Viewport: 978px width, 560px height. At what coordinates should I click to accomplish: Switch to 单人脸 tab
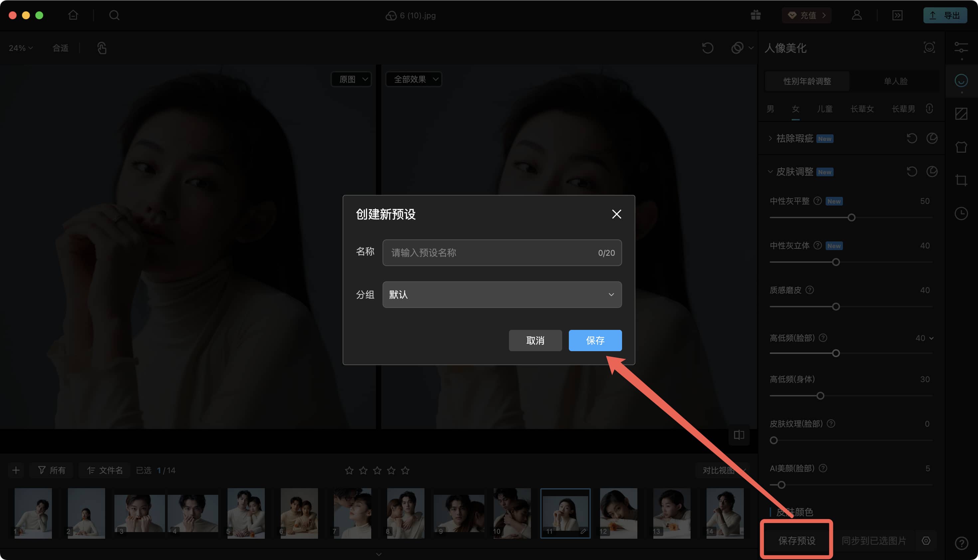coord(895,81)
